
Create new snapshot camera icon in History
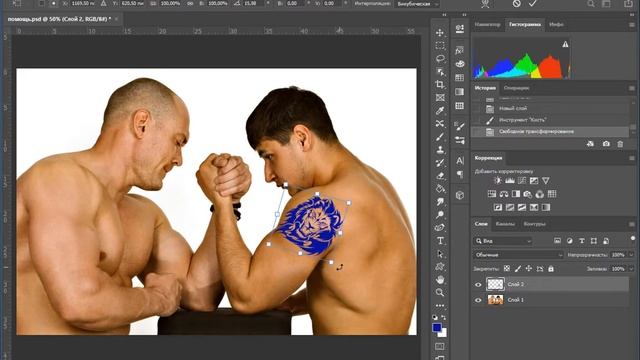606,144
